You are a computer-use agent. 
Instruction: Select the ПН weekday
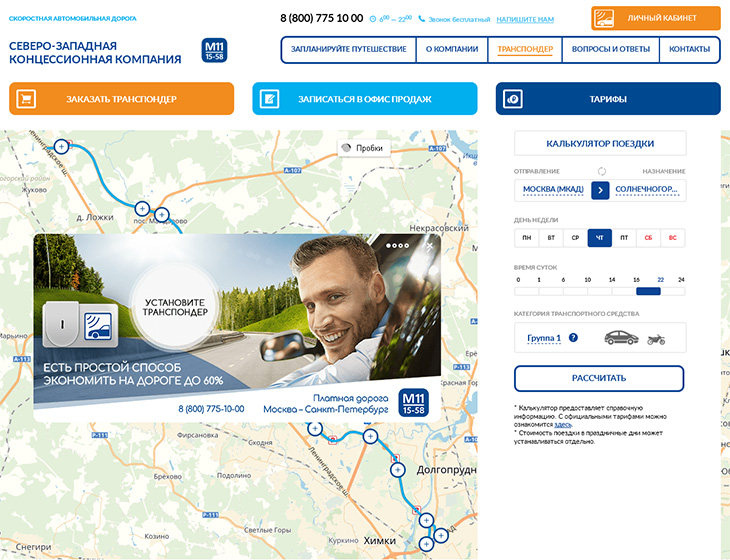527,238
